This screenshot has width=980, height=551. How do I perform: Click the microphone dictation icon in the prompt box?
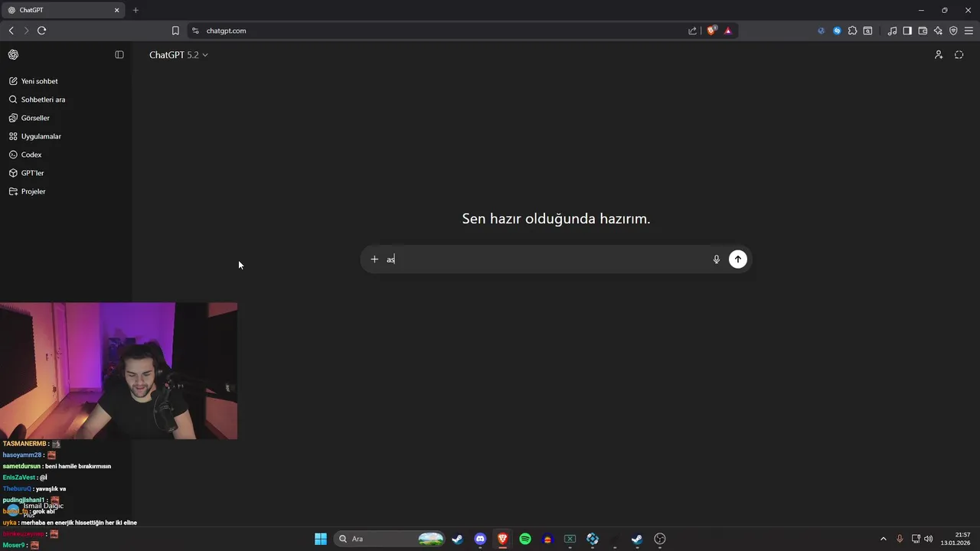tap(717, 259)
